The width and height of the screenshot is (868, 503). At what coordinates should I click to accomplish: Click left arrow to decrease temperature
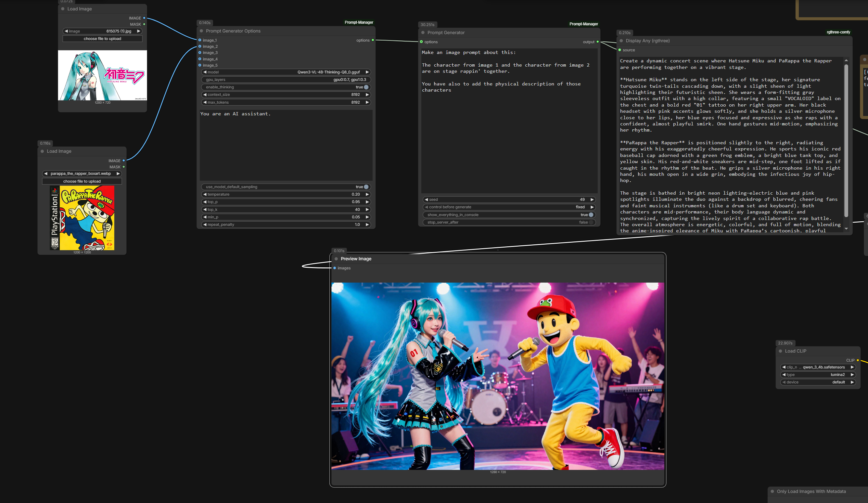[205, 194]
